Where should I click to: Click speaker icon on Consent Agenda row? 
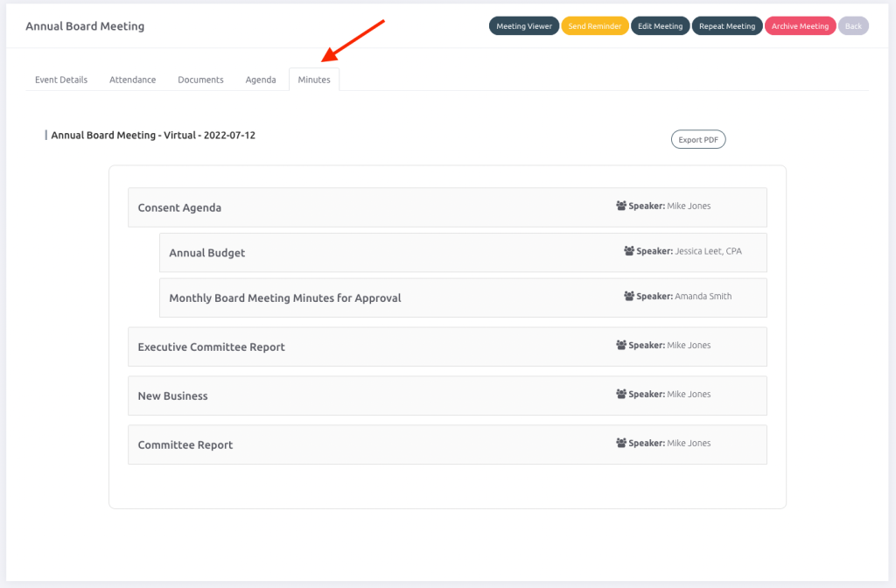(x=621, y=206)
